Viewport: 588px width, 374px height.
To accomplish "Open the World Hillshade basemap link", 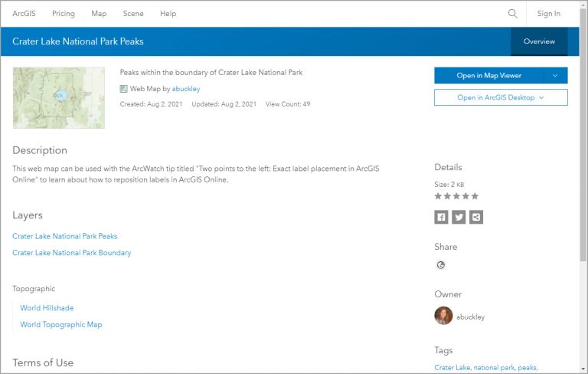I will coord(47,308).
